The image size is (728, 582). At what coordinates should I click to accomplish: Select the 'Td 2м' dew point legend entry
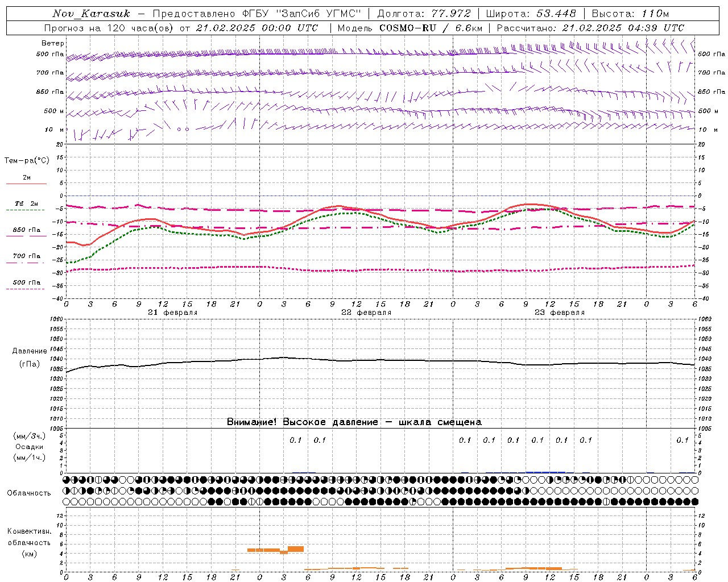(27, 203)
